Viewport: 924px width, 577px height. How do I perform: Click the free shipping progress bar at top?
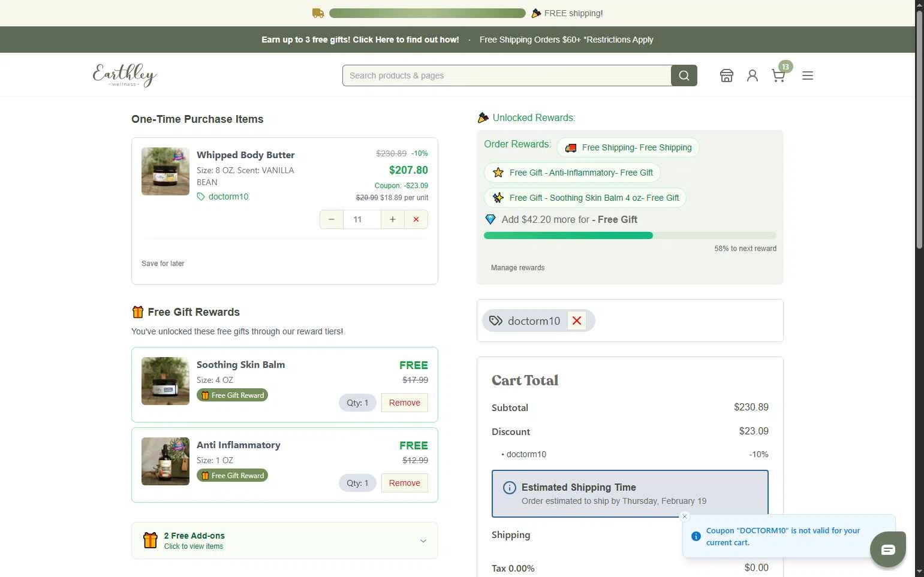coord(428,13)
